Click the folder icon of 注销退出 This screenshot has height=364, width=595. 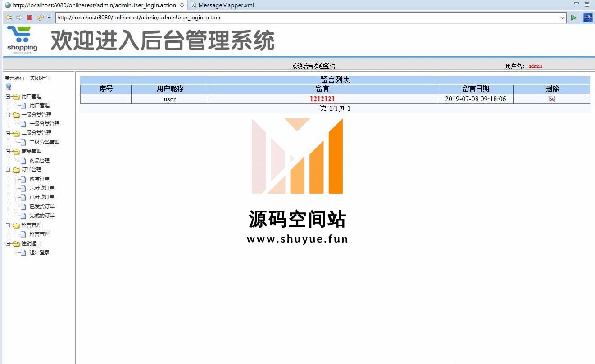pyautogui.click(x=16, y=244)
